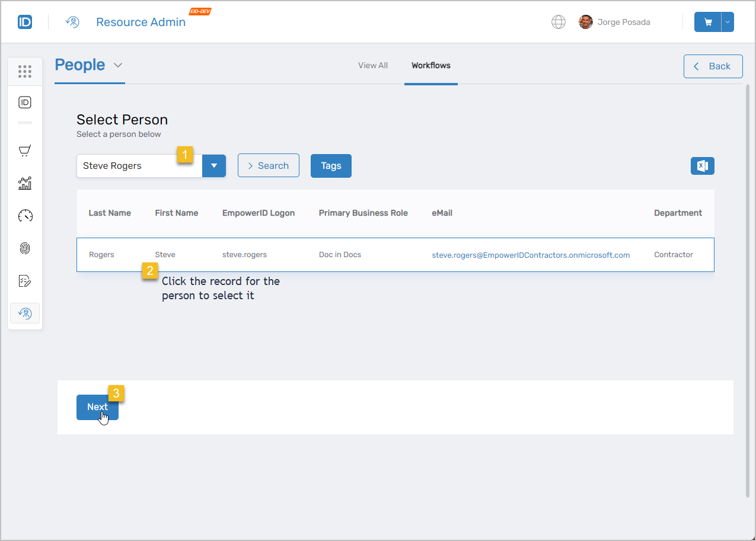Open the cart button in top right
This screenshot has width=756, height=541.
click(706, 21)
